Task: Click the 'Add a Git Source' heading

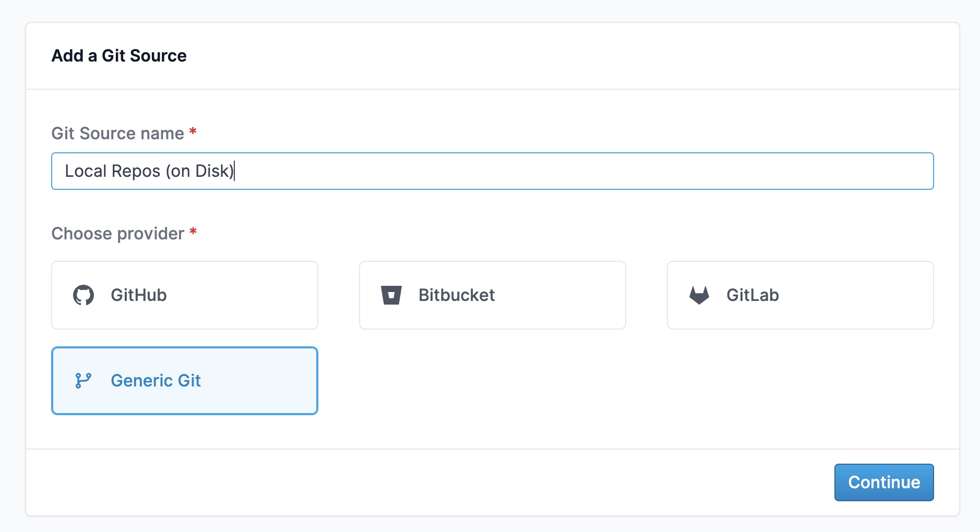Action: coord(119,56)
